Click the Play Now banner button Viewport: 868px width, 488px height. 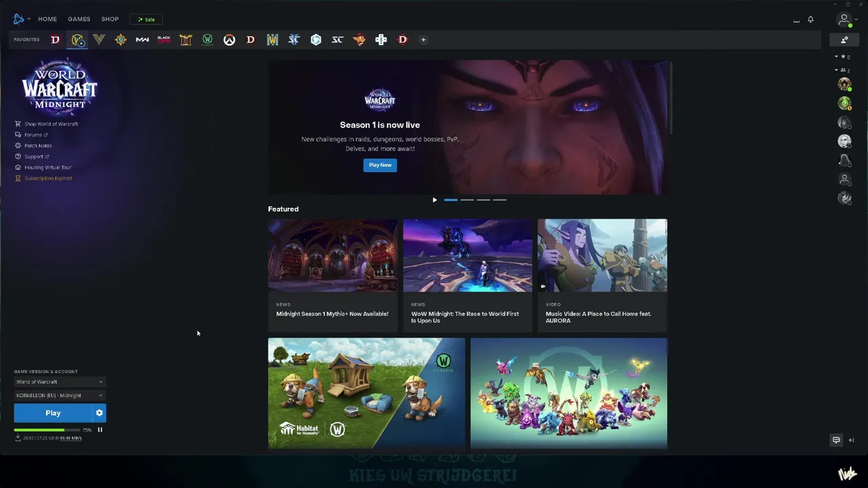(x=380, y=165)
